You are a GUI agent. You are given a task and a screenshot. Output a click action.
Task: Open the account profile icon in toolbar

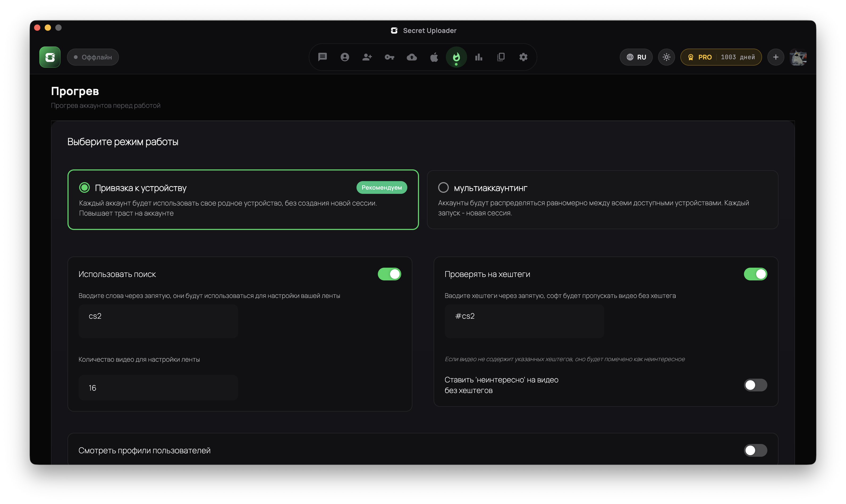tap(345, 57)
